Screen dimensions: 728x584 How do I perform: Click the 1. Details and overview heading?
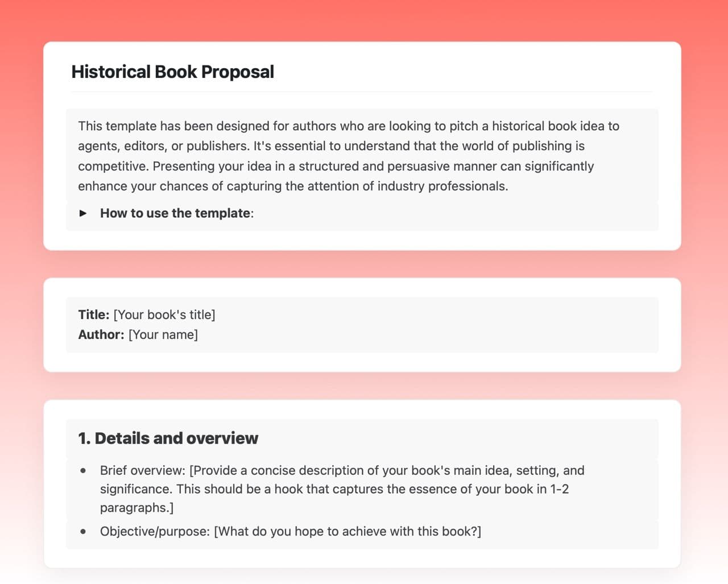[168, 438]
